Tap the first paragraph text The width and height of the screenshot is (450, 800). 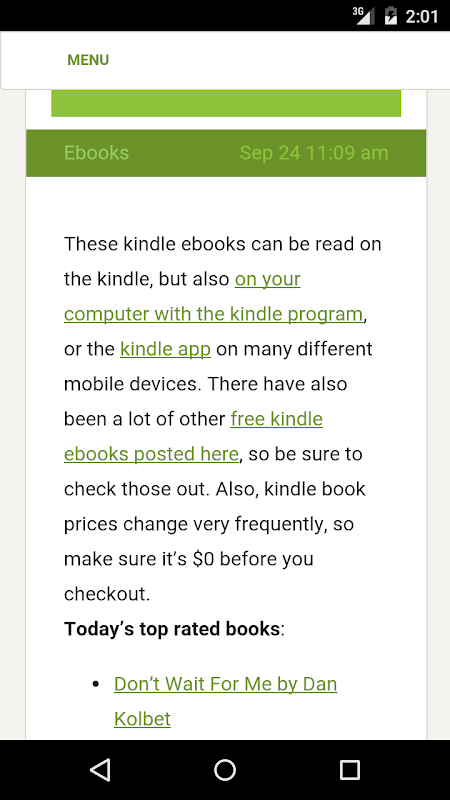pos(222,419)
